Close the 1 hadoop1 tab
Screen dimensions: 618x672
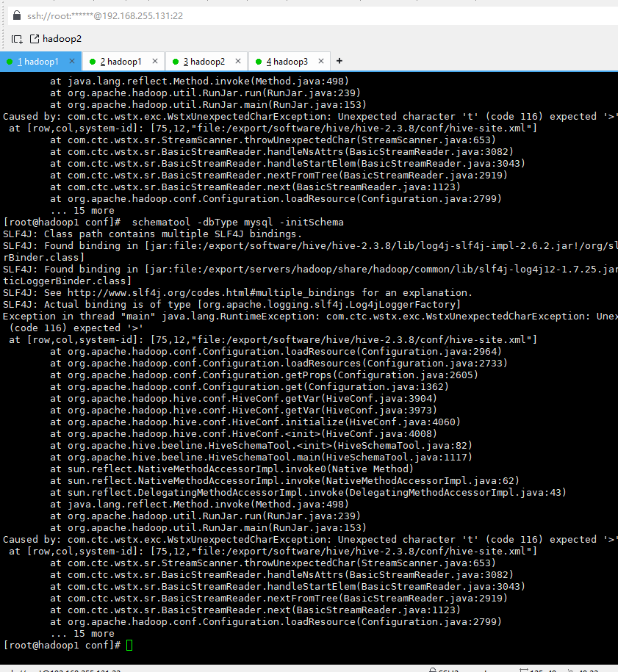pyautogui.click(x=72, y=61)
